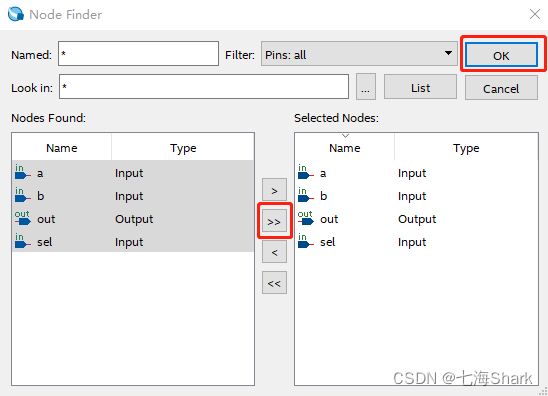Click the Node Finder title bar app icon
Image resolution: width=548 pixels, height=396 pixels.
point(16,14)
